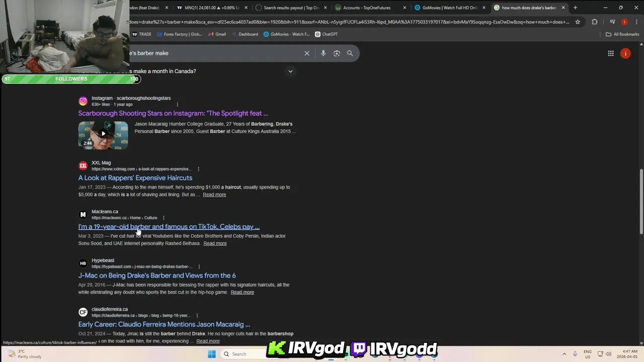Image resolution: width=644 pixels, height=362 pixels.
Task: Open more options for XXL Mag result
Action: pyautogui.click(x=198, y=169)
